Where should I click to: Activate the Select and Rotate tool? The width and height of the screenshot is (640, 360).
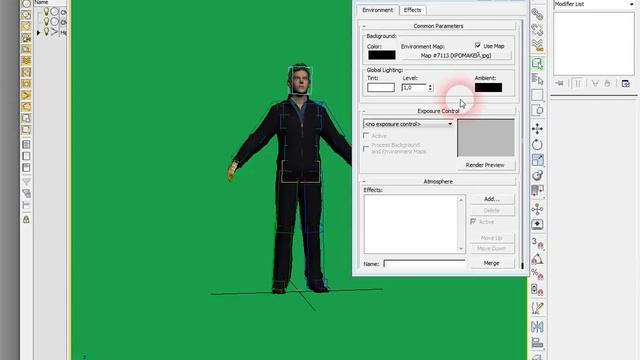pyautogui.click(x=537, y=144)
